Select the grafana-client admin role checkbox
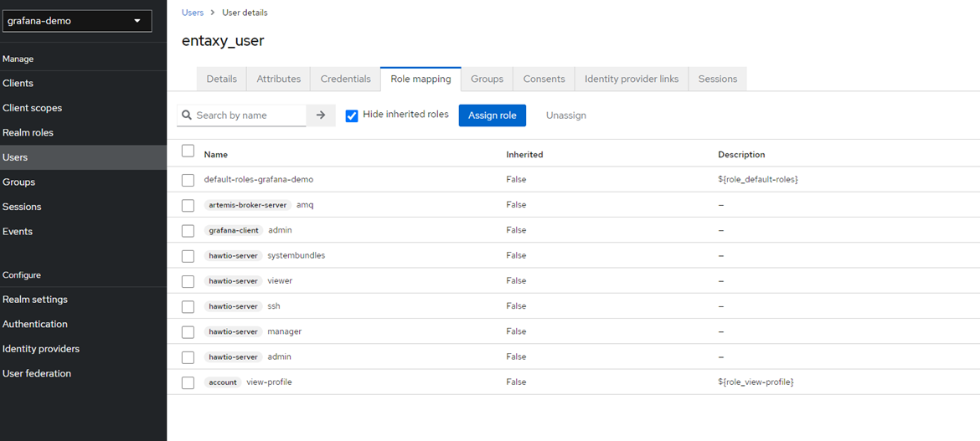Screen dimensions: 980x441 point(188,231)
